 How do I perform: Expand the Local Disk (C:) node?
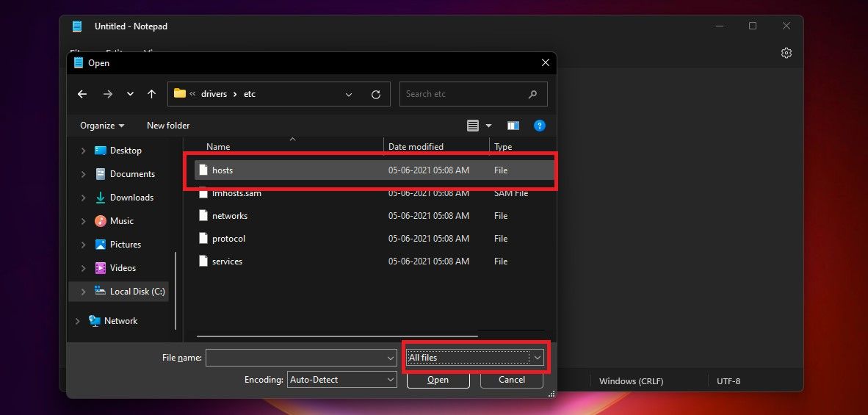coord(84,292)
